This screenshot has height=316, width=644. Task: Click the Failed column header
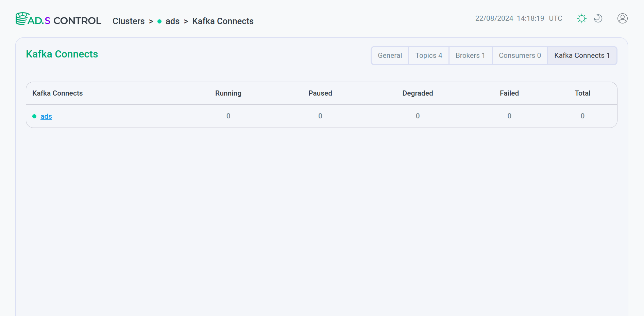509,93
